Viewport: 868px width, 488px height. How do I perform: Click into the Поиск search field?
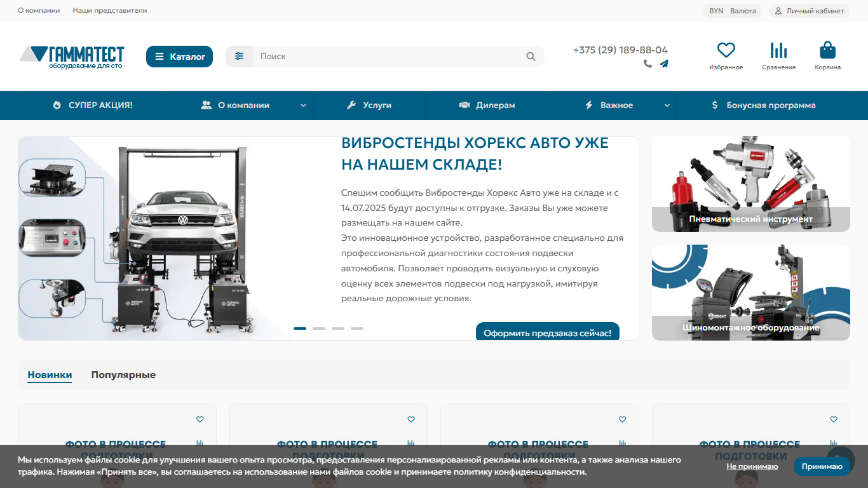(x=388, y=57)
